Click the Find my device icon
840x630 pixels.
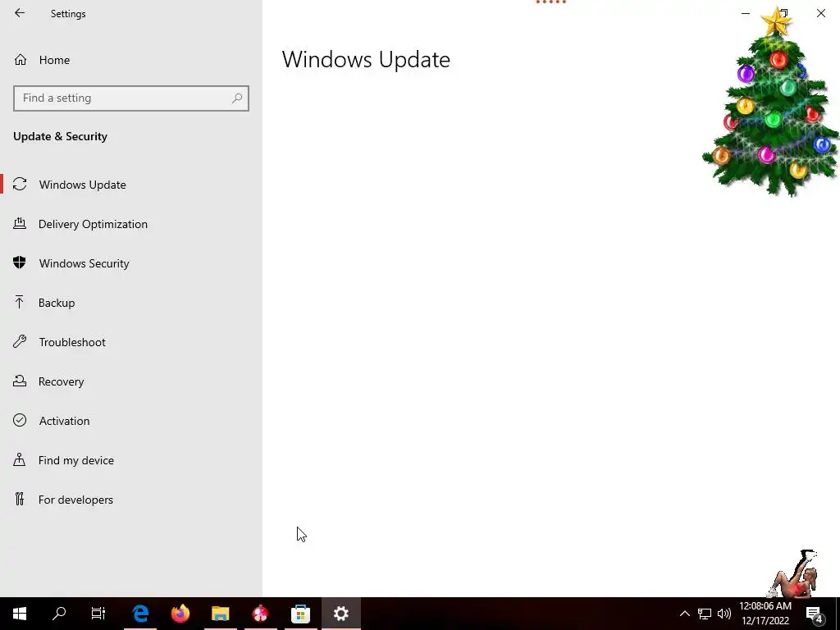tap(20, 459)
